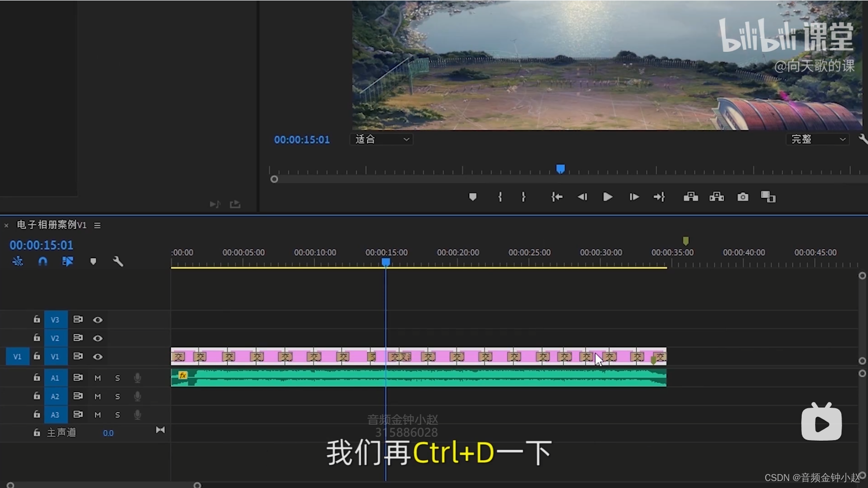Click the program monitor timecode 00:00:15:01
Image resolution: width=868 pixels, height=488 pixels.
click(302, 140)
